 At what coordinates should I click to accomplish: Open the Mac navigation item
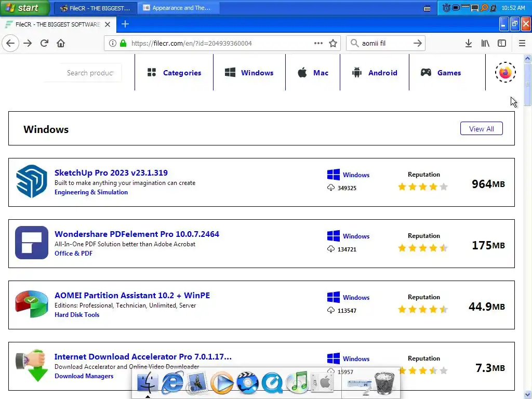click(x=313, y=73)
